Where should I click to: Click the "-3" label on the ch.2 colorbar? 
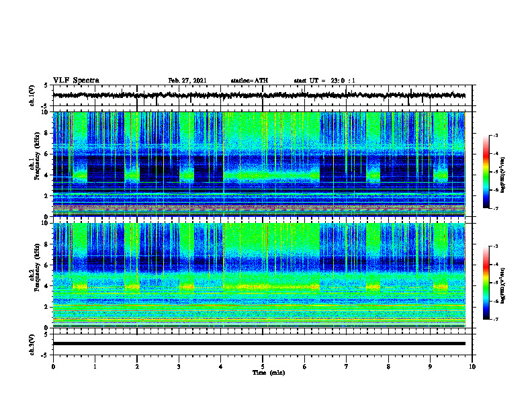coord(495,246)
